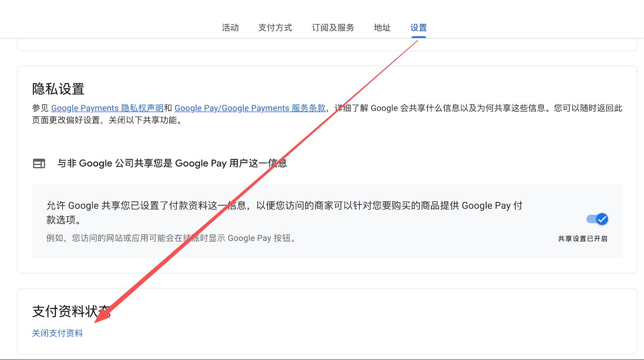Click the active 设置 tab

(418, 28)
